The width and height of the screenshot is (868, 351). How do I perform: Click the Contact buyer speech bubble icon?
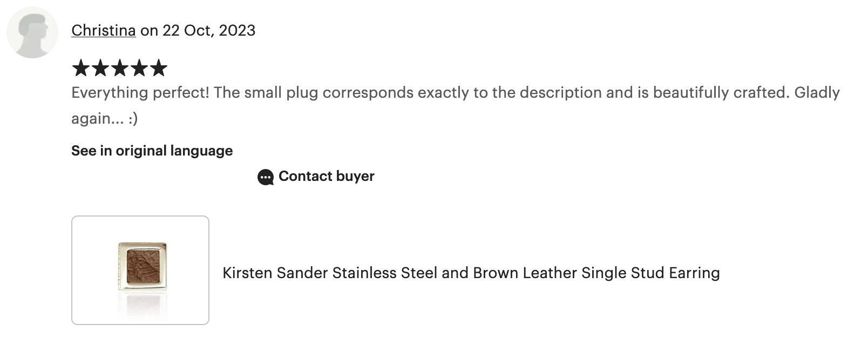[x=266, y=177]
